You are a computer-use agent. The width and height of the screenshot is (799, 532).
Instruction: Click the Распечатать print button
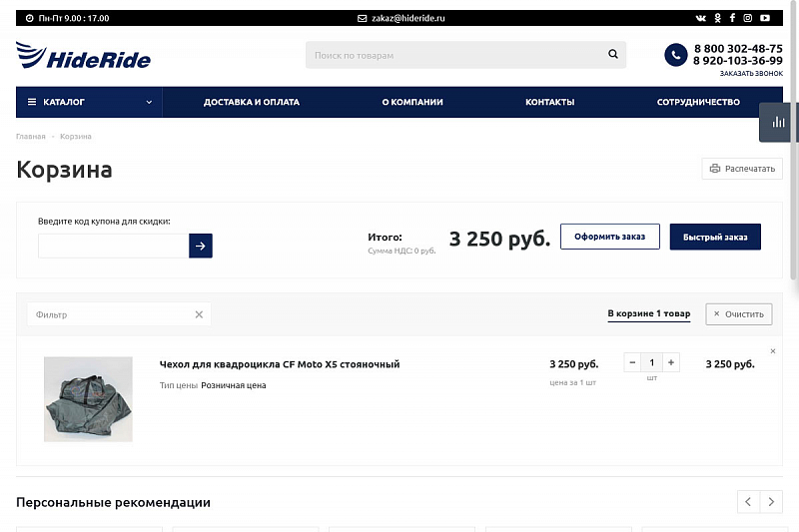click(x=742, y=169)
